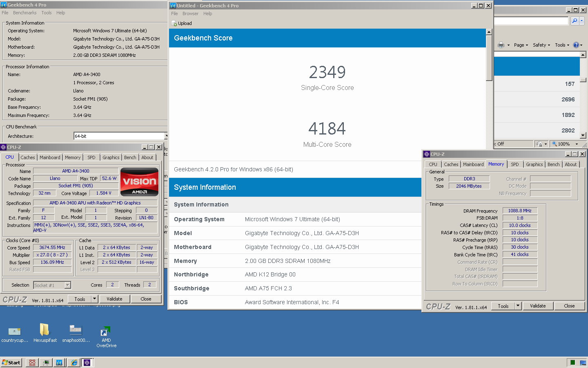Click the Internet Explorer taskbar icon
This screenshot has height=368, width=588.
pyautogui.click(x=74, y=363)
